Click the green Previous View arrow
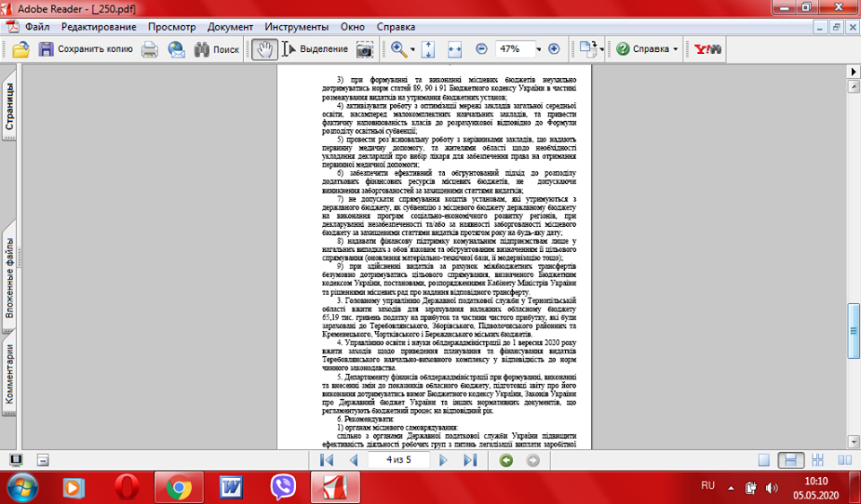Viewport: 861px width, 504px height. pyautogui.click(x=507, y=460)
